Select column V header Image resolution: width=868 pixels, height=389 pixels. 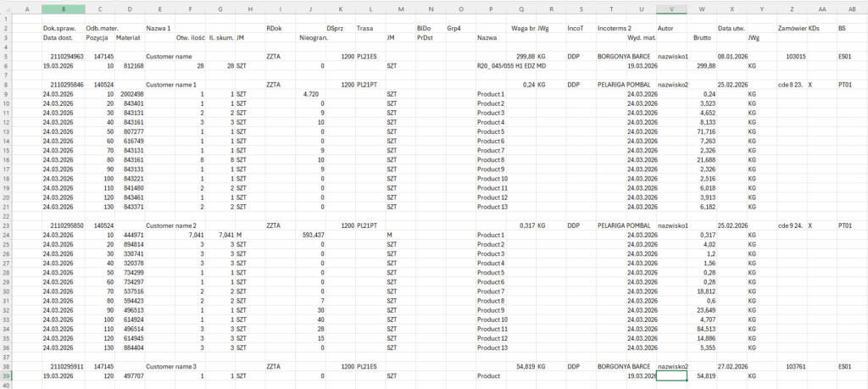(x=671, y=8)
